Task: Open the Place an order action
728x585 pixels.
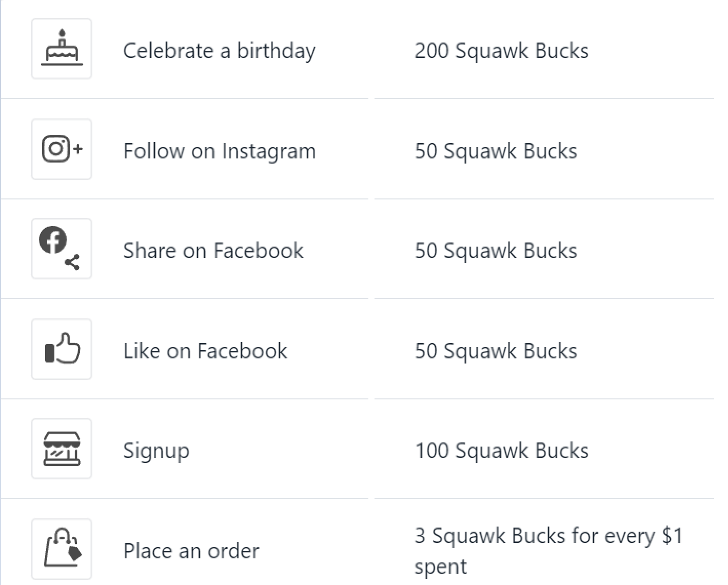Action: (x=191, y=551)
